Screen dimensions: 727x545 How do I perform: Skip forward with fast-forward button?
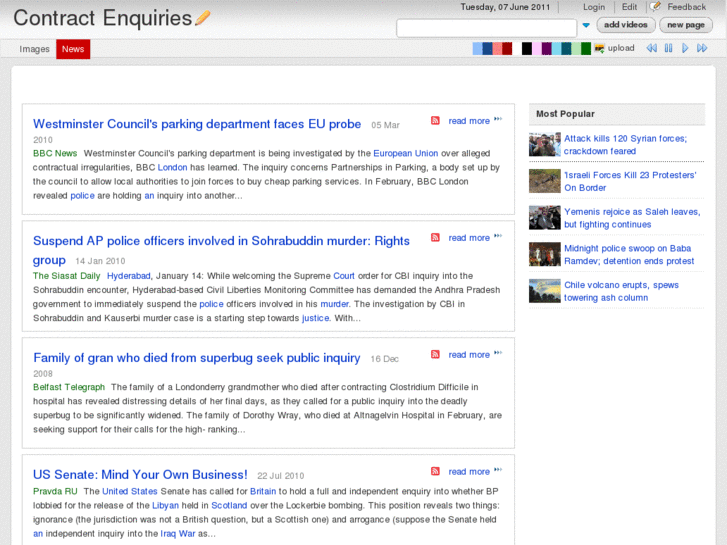tap(703, 48)
